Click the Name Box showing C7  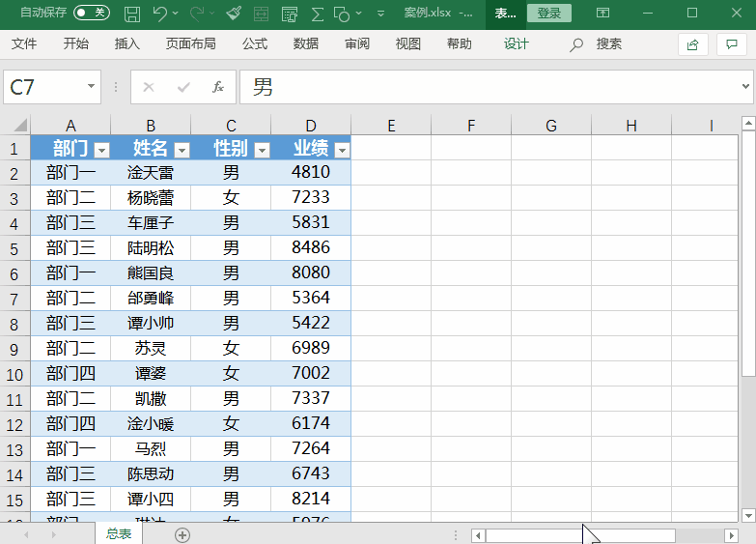coord(43,87)
